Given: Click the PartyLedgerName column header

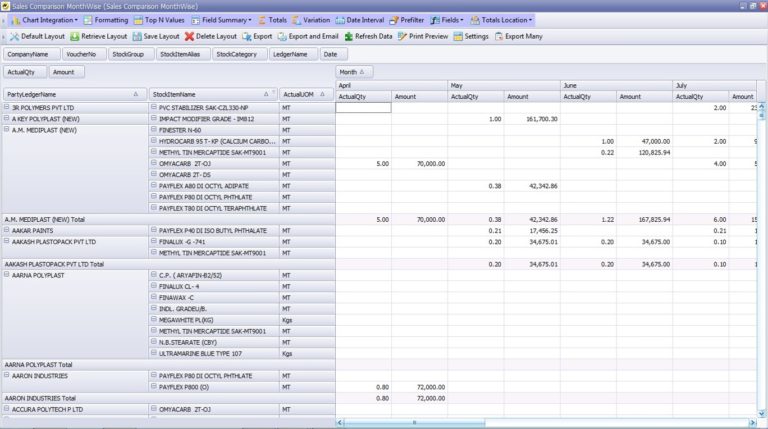Looking at the screenshot, I should coord(72,94).
